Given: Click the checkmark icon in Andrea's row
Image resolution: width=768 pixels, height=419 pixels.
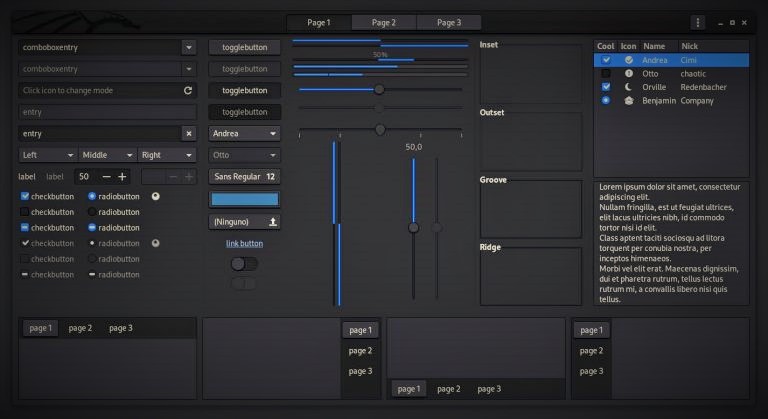Looking at the screenshot, I should [x=629, y=60].
